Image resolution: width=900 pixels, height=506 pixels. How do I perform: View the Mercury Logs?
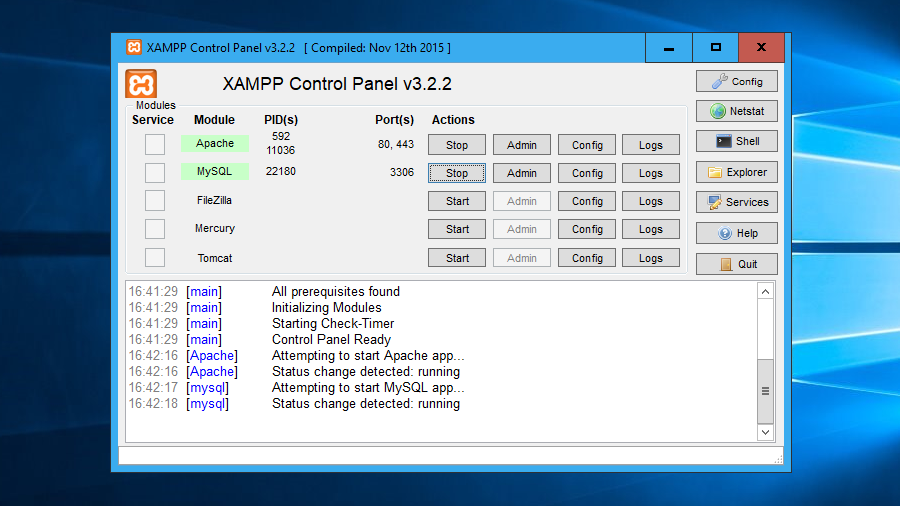coord(651,229)
